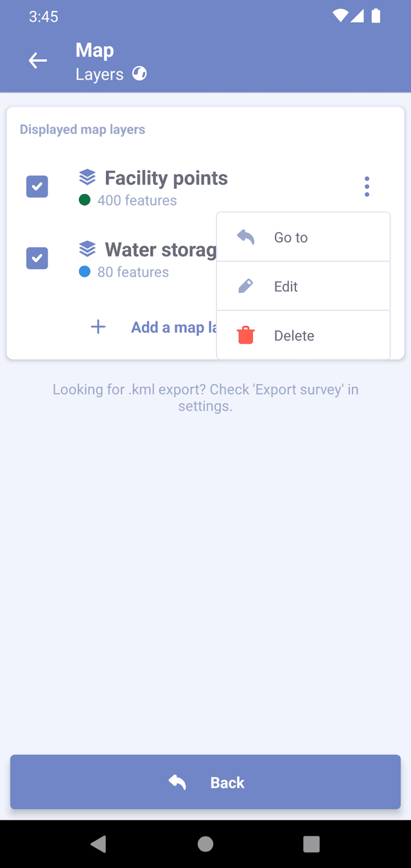Screen dimensions: 411x868
Task: Tap the Android recent apps square button
Action: click(x=311, y=844)
